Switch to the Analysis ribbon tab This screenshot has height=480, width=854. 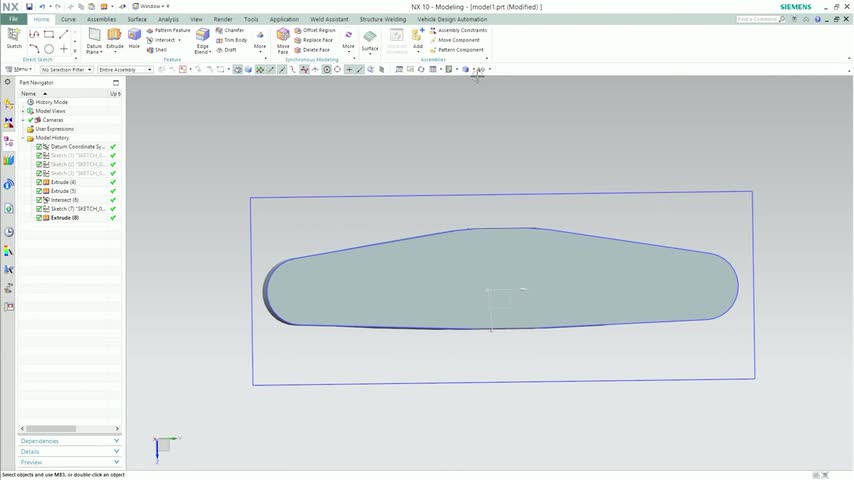tap(168, 19)
